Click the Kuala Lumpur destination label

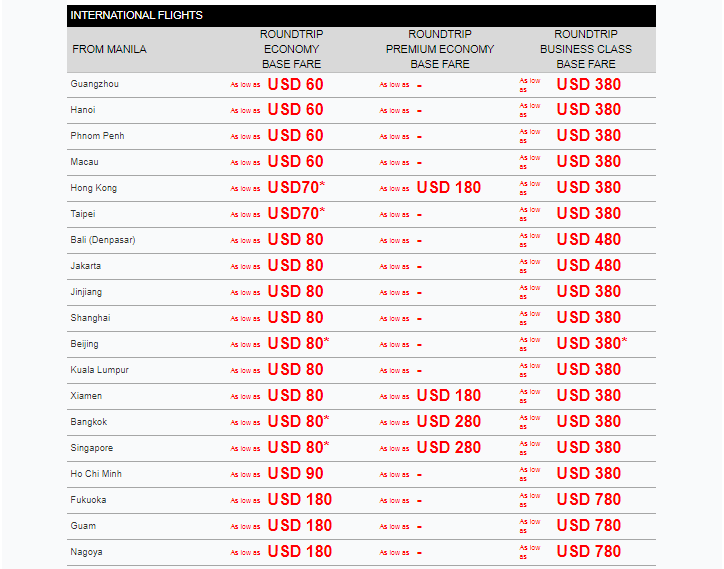coord(100,370)
